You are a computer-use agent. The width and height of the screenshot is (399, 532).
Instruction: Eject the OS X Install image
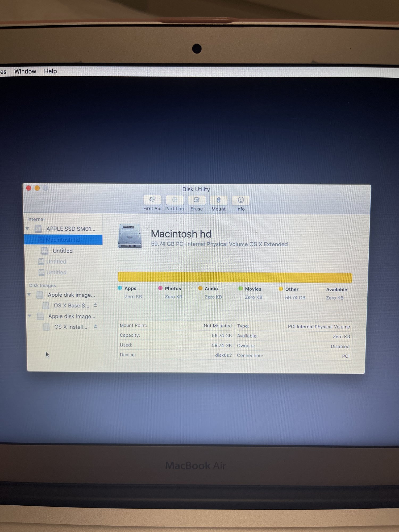coord(96,326)
